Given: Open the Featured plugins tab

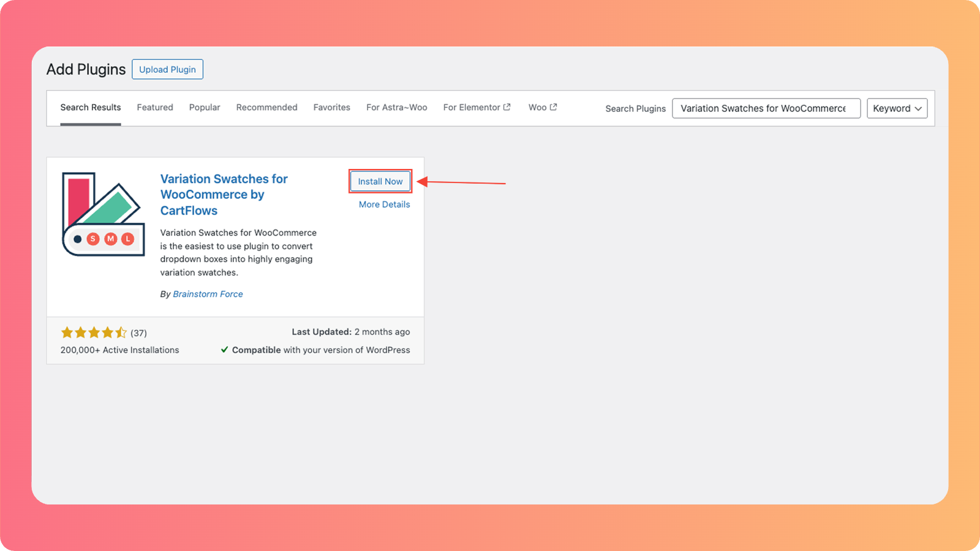Looking at the screenshot, I should coord(155,107).
